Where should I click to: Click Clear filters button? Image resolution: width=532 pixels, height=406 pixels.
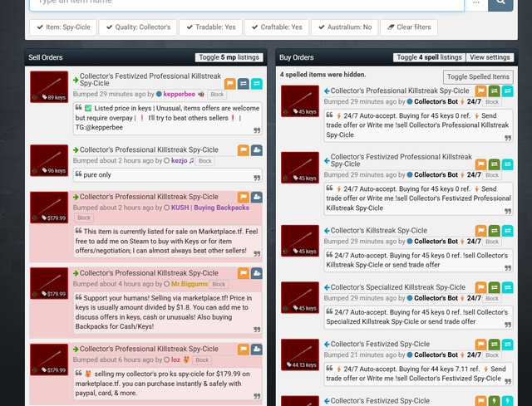(x=409, y=27)
